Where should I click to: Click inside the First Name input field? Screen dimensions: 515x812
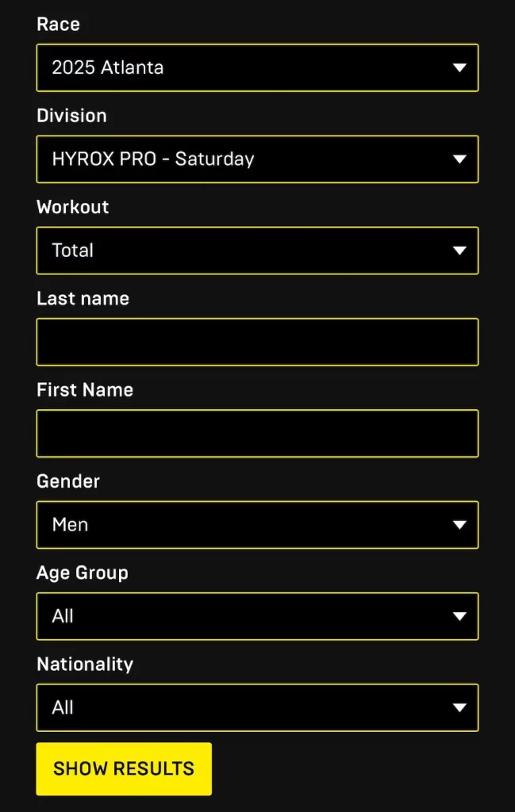[257, 433]
